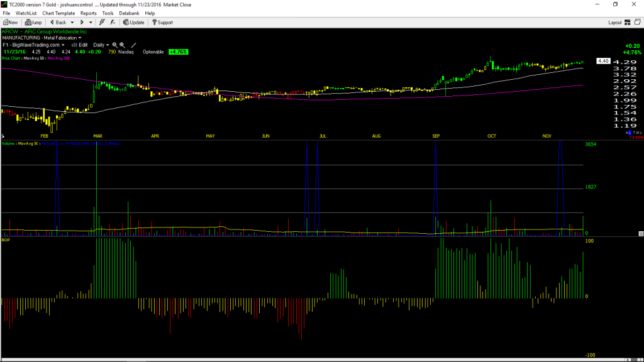Viewport: 644px width, 362px height.
Task: Open the Back history dropdown arrow
Action: click(72, 23)
